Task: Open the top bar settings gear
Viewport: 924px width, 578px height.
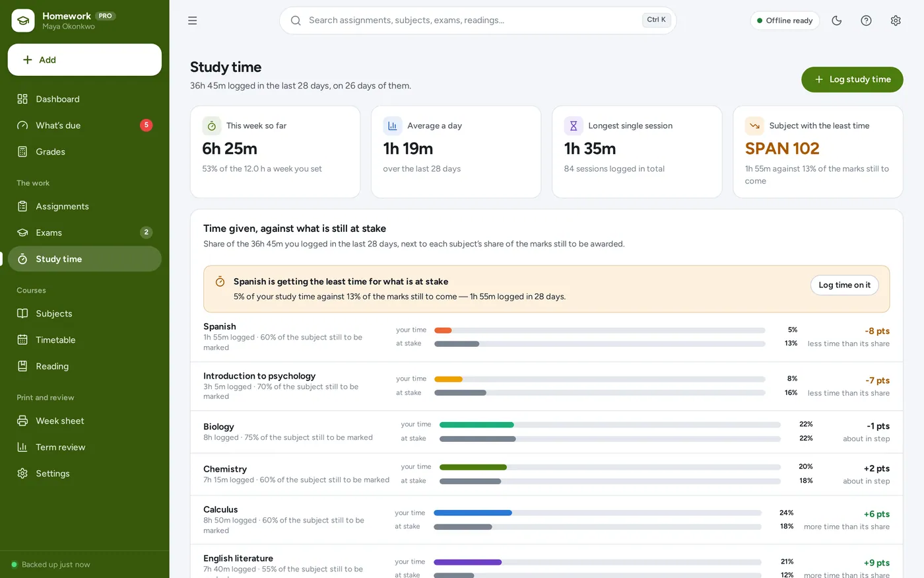Action: coord(896,20)
